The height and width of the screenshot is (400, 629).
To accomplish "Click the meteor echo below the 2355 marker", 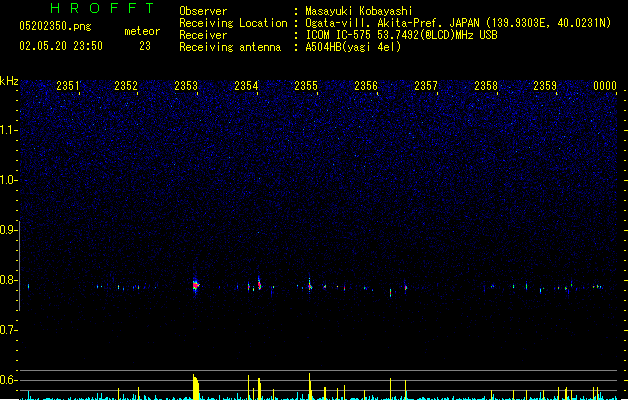I will pos(310,285).
